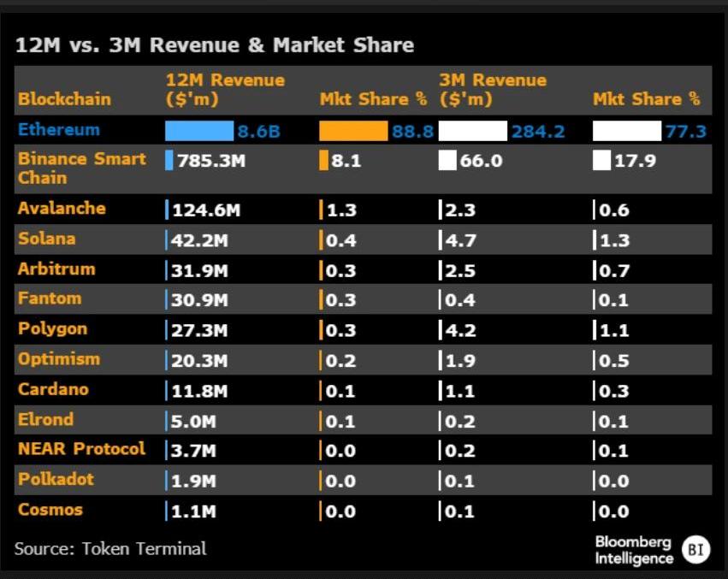Screen dimensions: 728x579
Task: Click Avalanche's "124.6M" revenue value
Action: [207, 210]
